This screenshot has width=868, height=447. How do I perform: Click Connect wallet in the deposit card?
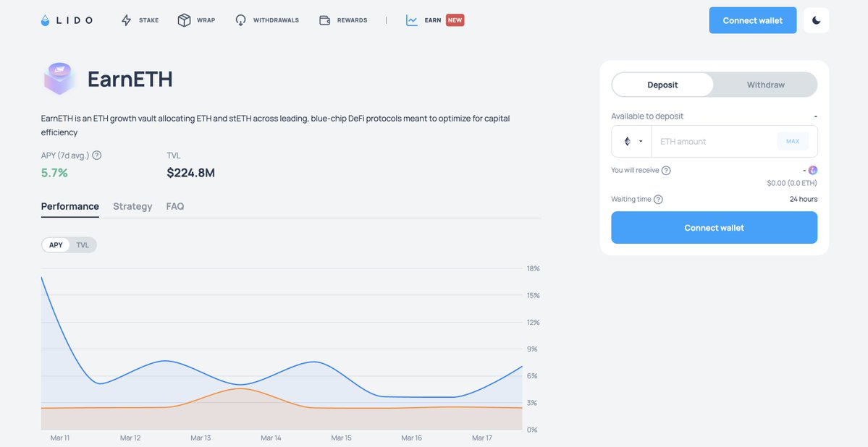tap(714, 227)
